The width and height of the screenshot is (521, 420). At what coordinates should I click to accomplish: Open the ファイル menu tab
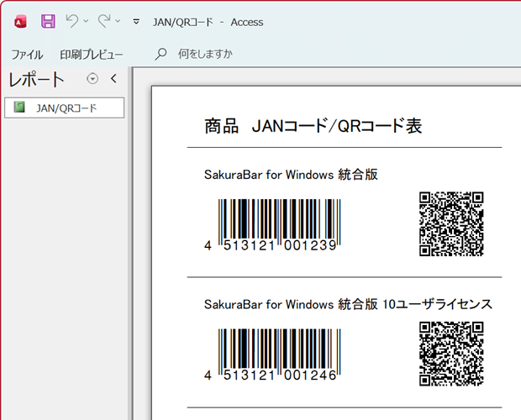tap(27, 55)
